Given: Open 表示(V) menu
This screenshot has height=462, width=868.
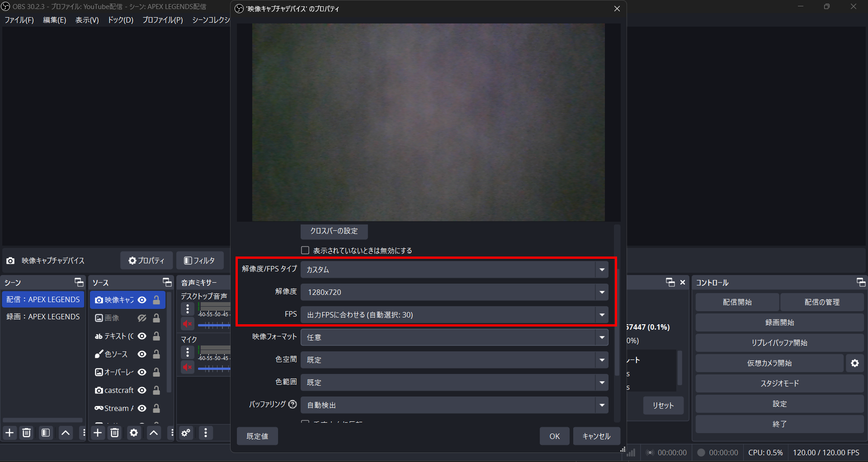Looking at the screenshot, I should click(87, 20).
